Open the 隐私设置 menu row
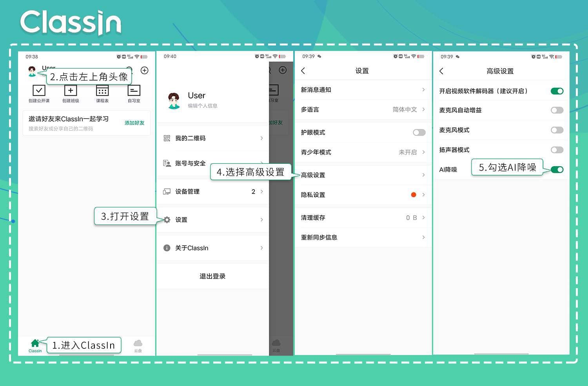Viewport: 588px width, 386px height. (x=363, y=195)
